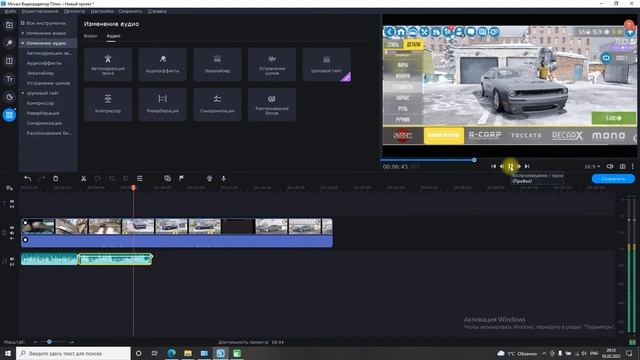Viewport: 640px width, 360px height.
Task: Open the Автокоррекция звука tile
Action: (x=108, y=64)
